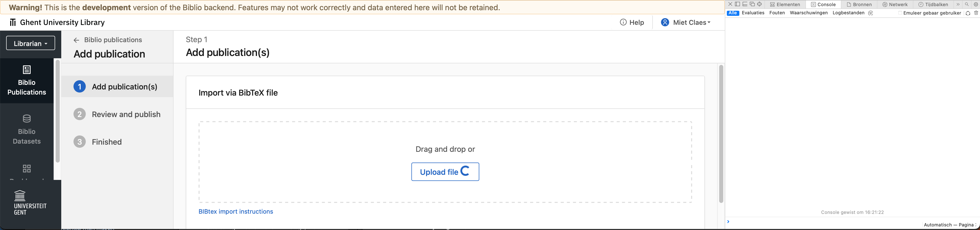Switch to the Netwerk tab
The height and width of the screenshot is (230, 980).
[896, 4]
